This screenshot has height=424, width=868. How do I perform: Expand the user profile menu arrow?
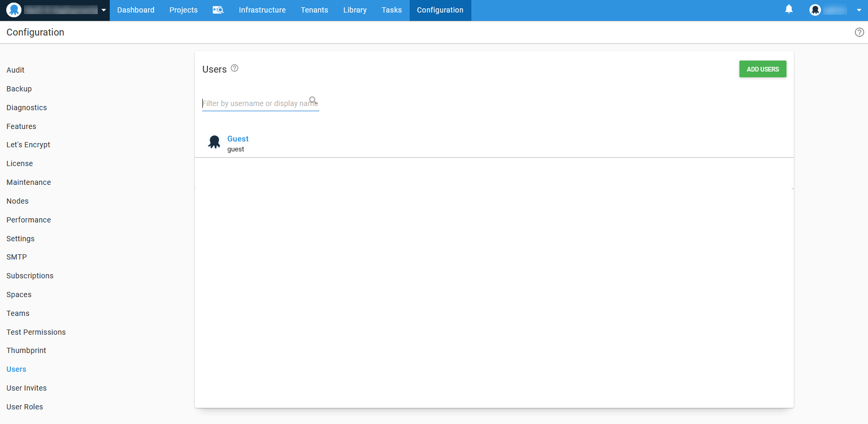point(859,10)
